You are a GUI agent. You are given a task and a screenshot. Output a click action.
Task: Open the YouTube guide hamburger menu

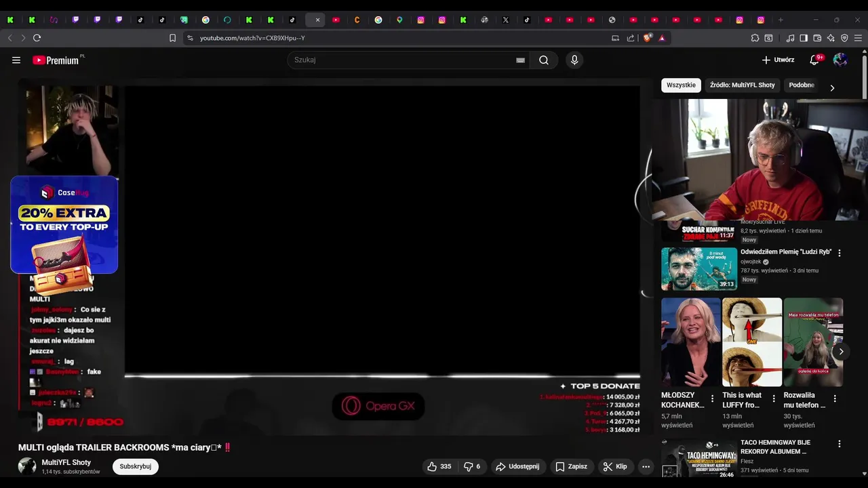pyautogui.click(x=16, y=60)
